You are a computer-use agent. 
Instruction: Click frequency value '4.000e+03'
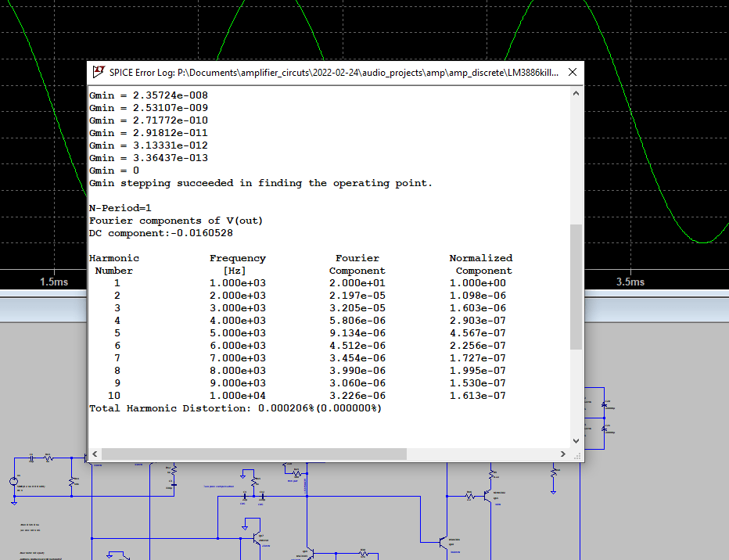click(x=237, y=321)
